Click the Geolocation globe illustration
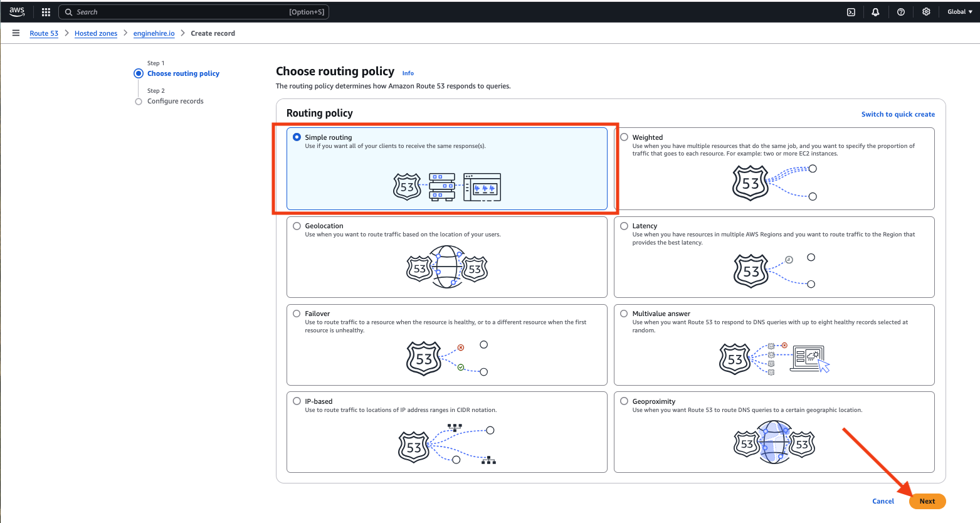 447,267
